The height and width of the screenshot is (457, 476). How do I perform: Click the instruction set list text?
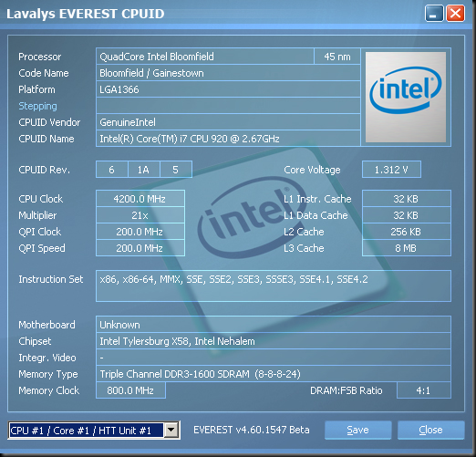tap(233, 279)
